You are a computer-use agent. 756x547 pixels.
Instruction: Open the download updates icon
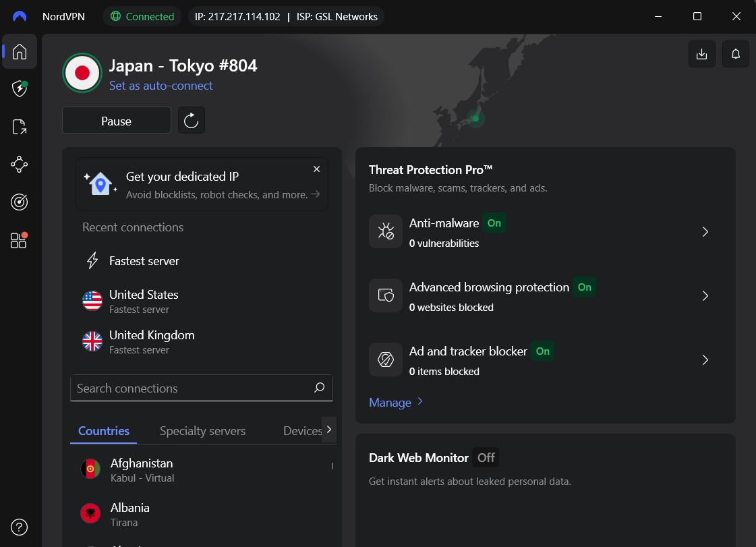[x=701, y=54]
